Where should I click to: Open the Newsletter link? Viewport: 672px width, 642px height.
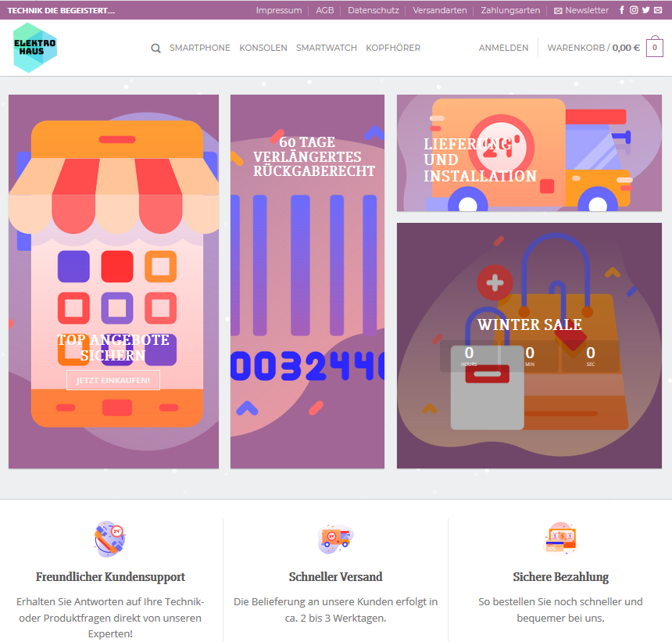[581, 10]
